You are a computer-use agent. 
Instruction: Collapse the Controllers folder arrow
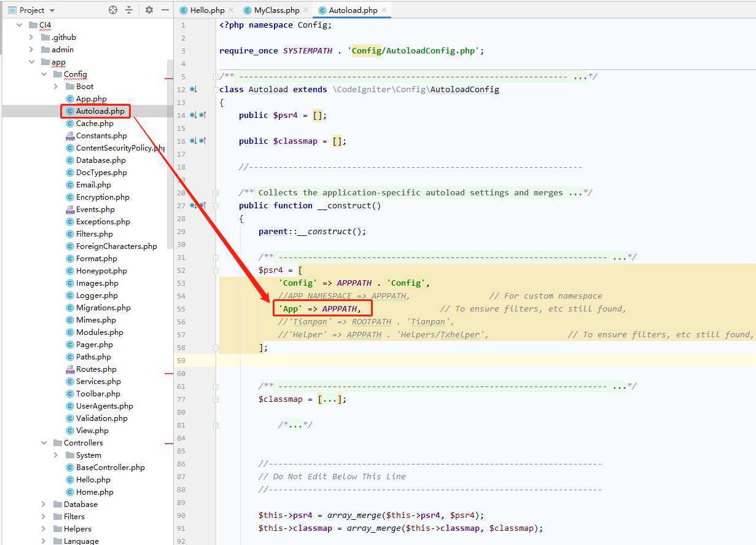click(x=44, y=443)
